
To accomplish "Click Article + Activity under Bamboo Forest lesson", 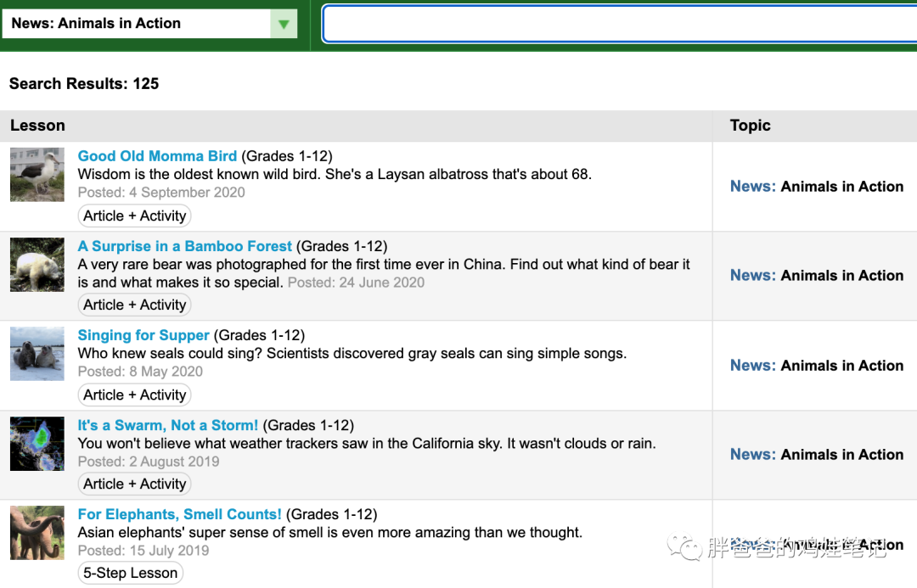I will [x=134, y=305].
